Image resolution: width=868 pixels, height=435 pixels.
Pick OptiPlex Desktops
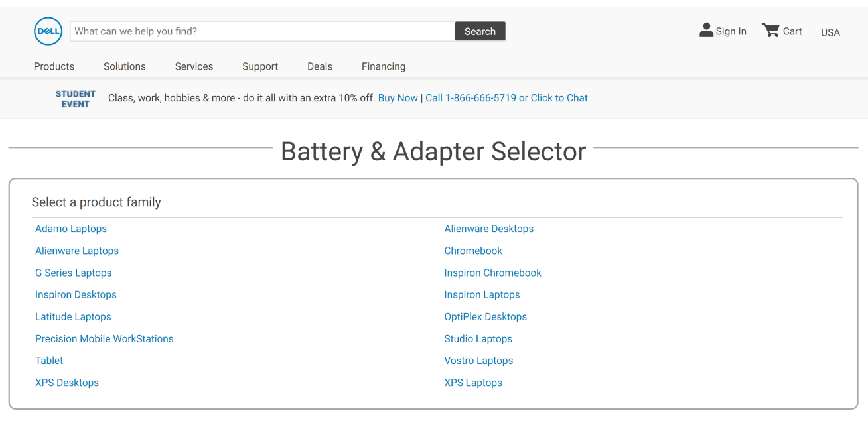coord(486,317)
